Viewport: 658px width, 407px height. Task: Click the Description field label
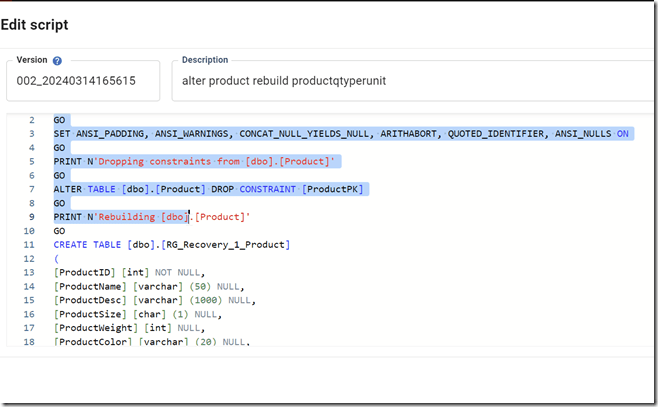pos(205,60)
